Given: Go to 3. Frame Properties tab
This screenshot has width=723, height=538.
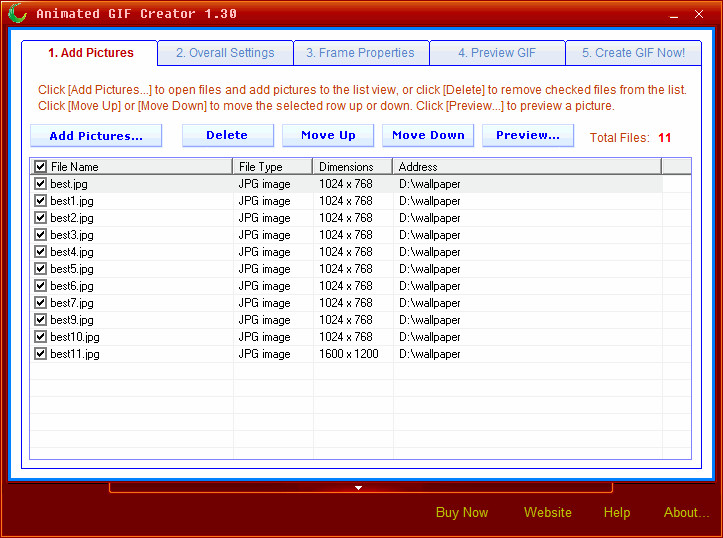Looking at the screenshot, I should (x=361, y=53).
